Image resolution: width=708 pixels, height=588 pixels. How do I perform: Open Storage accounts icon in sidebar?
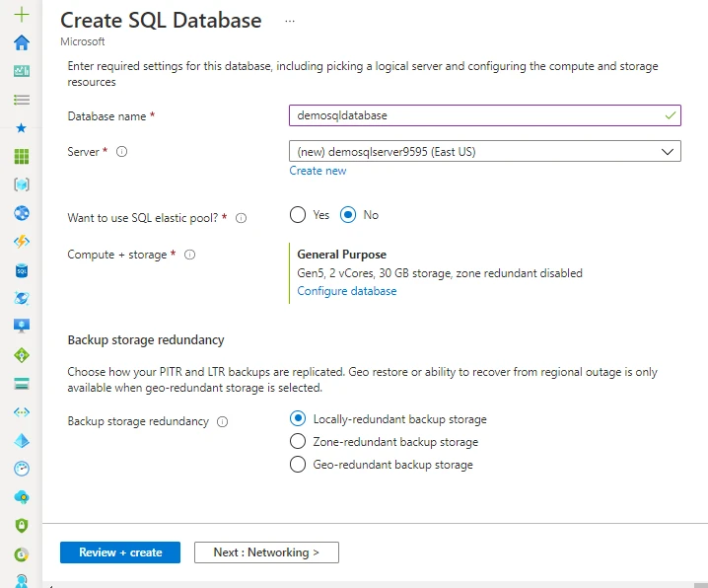click(22, 384)
